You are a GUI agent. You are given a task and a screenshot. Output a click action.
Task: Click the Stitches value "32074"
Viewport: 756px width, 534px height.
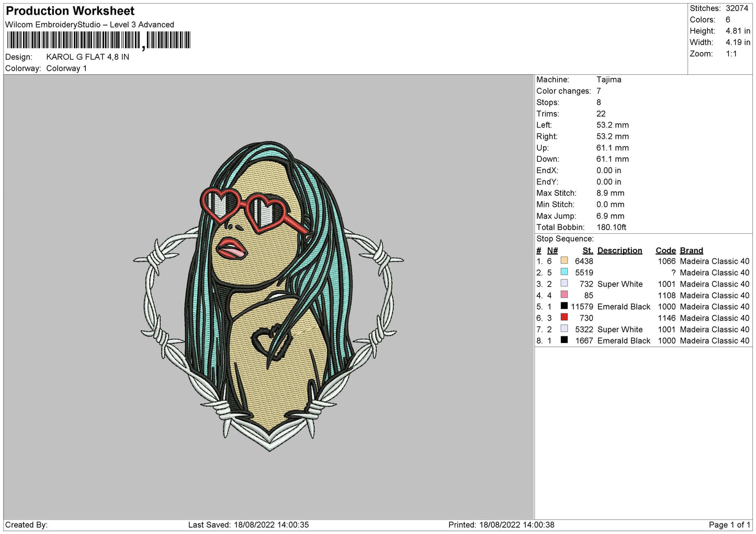[x=737, y=8]
